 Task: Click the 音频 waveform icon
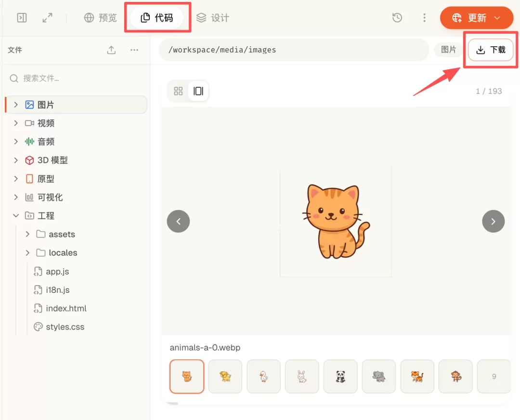pos(29,142)
